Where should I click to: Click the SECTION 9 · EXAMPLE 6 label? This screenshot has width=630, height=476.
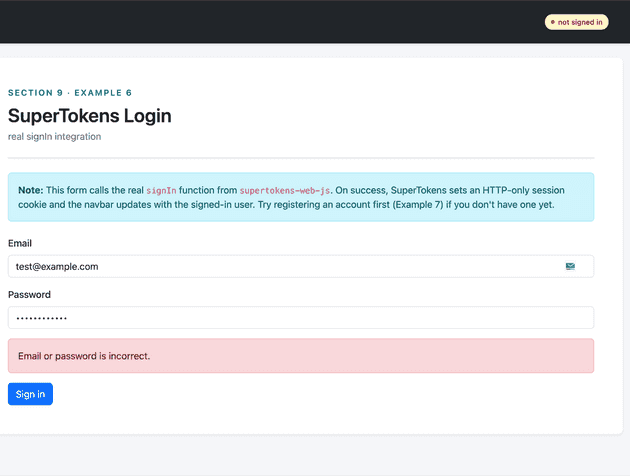coord(70,93)
